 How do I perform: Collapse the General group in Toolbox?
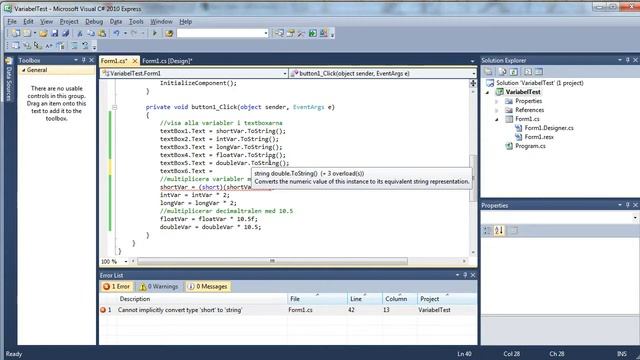click(x=24, y=70)
